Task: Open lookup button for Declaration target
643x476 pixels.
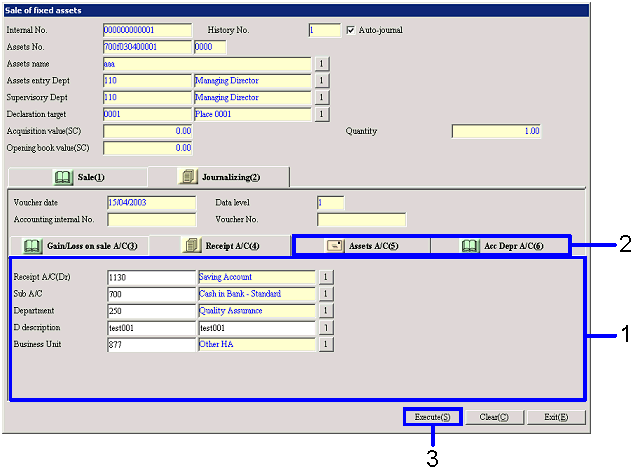Action: [322, 114]
